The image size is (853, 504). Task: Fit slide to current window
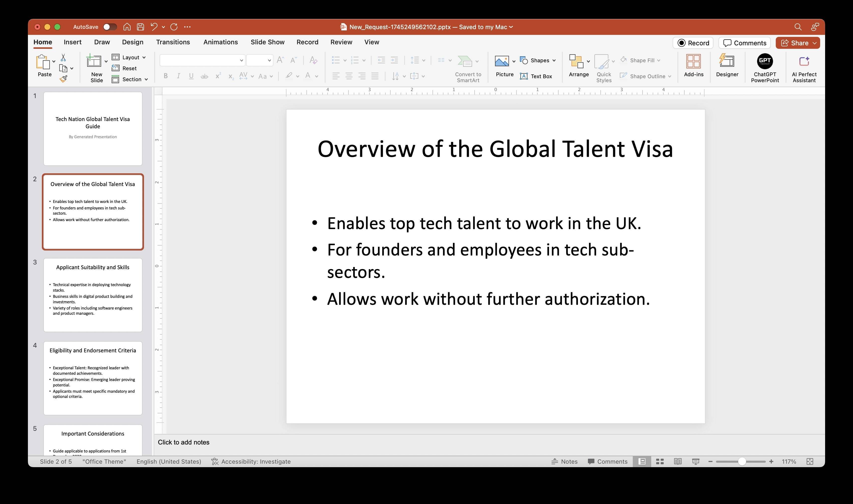(x=810, y=461)
